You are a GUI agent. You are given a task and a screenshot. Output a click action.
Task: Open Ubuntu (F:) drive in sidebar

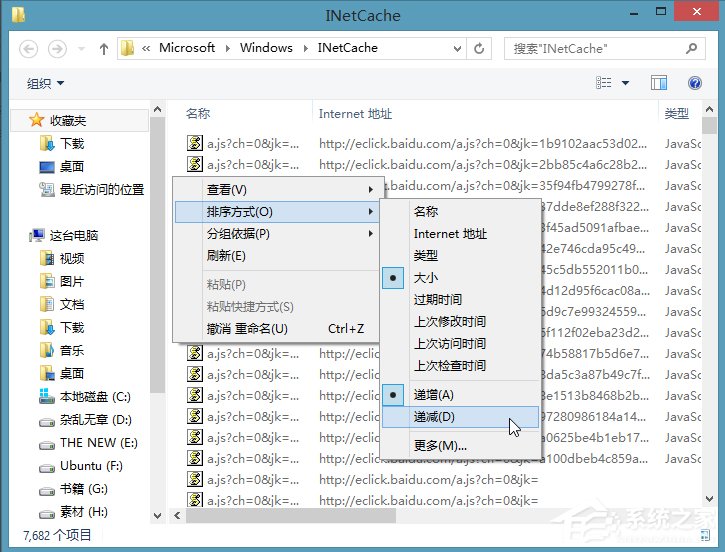[x=90, y=466]
